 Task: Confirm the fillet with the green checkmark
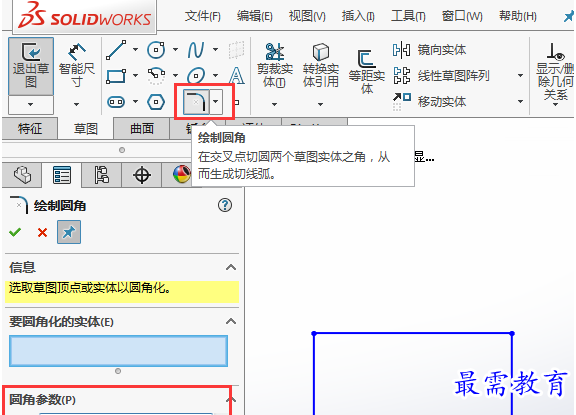pos(15,232)
